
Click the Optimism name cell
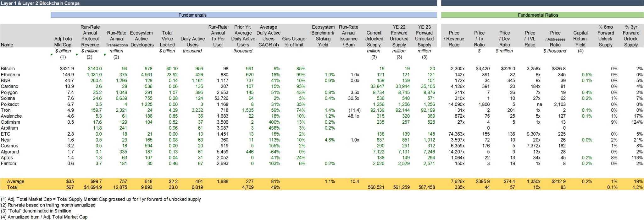pos(10,122)
